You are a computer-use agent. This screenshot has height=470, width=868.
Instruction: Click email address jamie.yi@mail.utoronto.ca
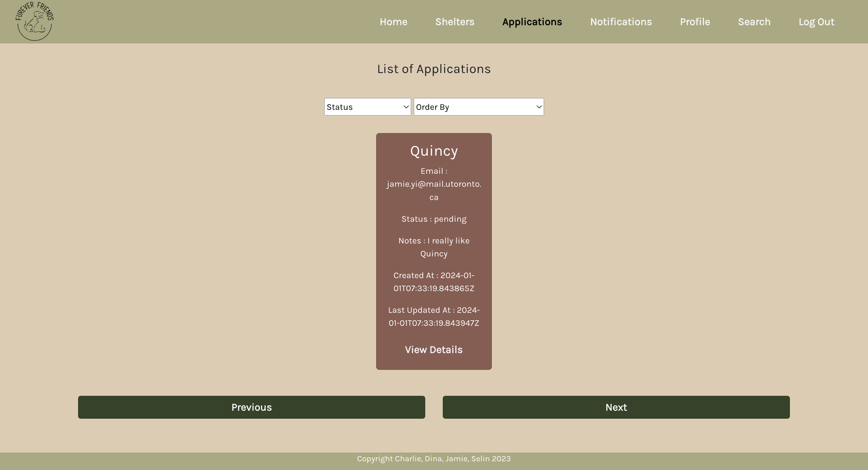click(x=434, y=183)
